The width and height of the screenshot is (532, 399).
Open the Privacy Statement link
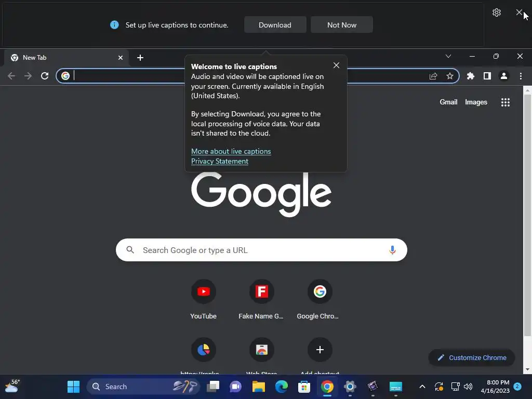click(220, 161)
